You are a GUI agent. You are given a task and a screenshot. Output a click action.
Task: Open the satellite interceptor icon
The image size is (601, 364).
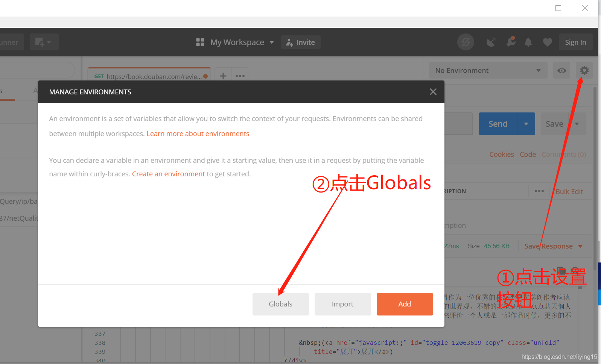[x=491, y=42]
